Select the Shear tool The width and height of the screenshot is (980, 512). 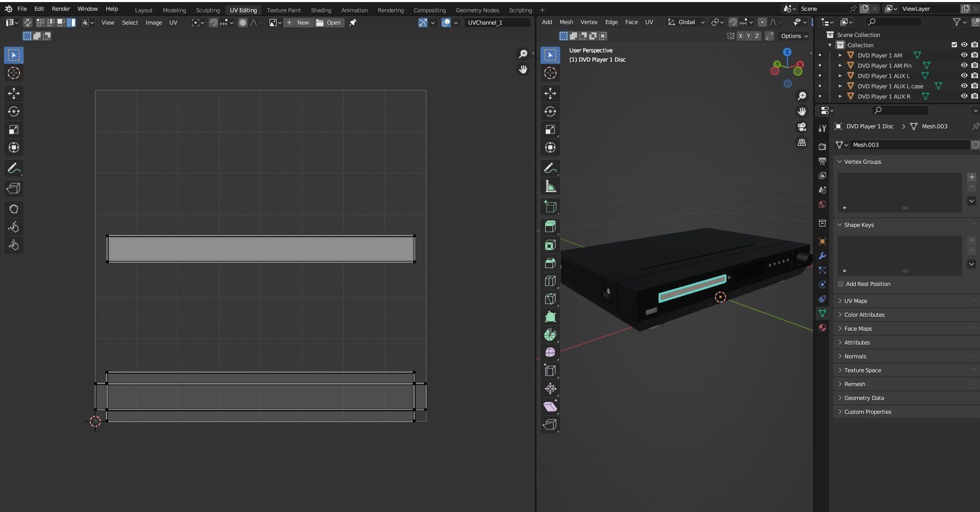coord(550,407)
